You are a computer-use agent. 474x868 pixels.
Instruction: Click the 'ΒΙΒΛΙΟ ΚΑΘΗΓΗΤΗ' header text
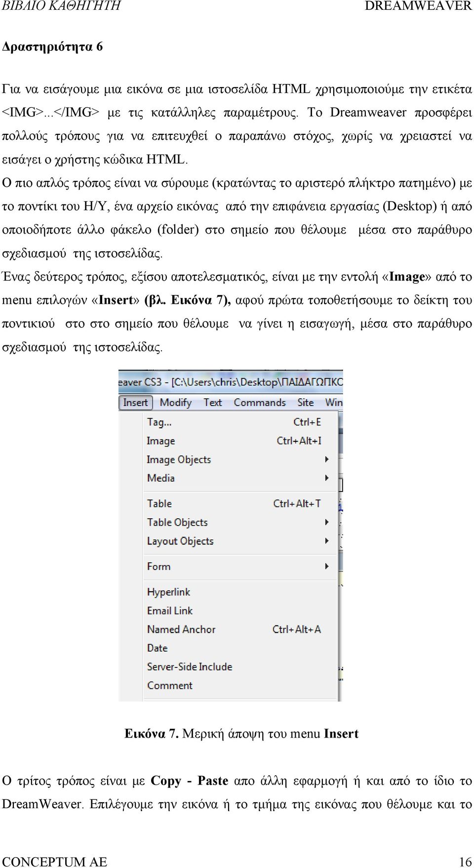[x=61, y=6]
